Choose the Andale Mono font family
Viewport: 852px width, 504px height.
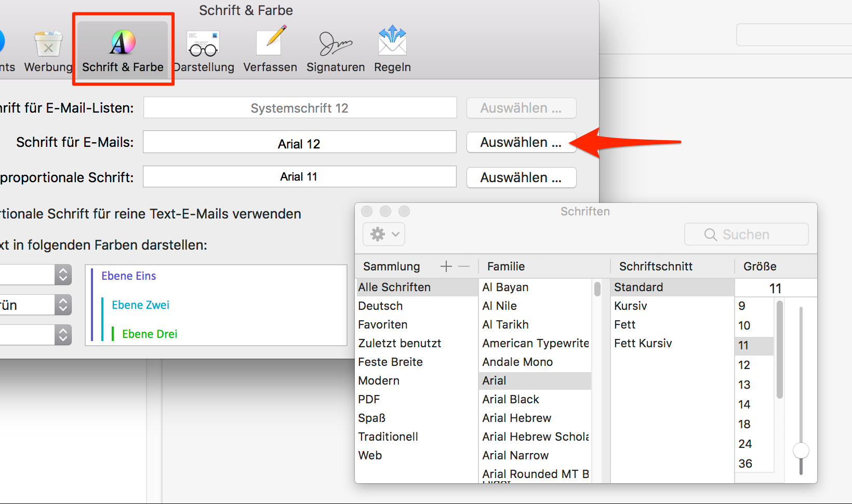pos(535,362)
